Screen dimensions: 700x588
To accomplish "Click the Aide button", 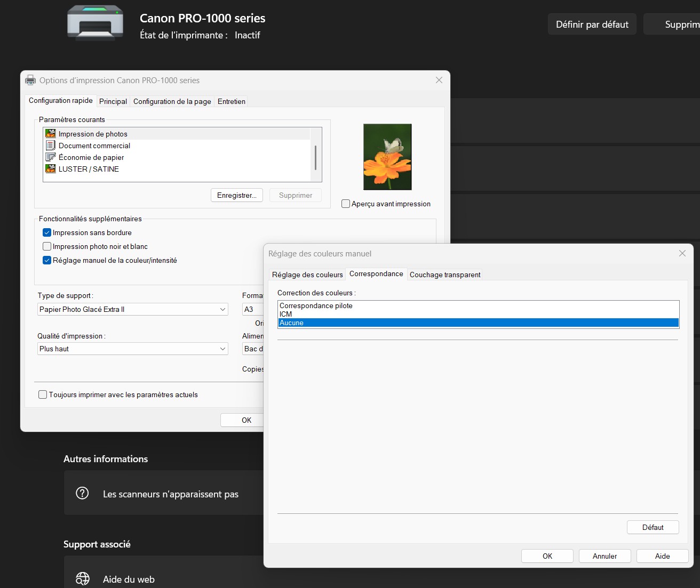I will [663, 556].
